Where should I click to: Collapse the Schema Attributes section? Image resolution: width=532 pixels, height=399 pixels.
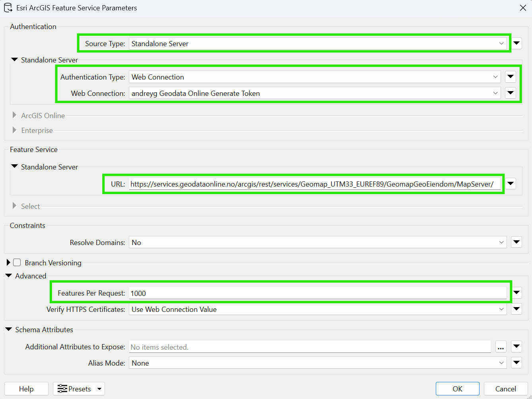click(9, 329)
